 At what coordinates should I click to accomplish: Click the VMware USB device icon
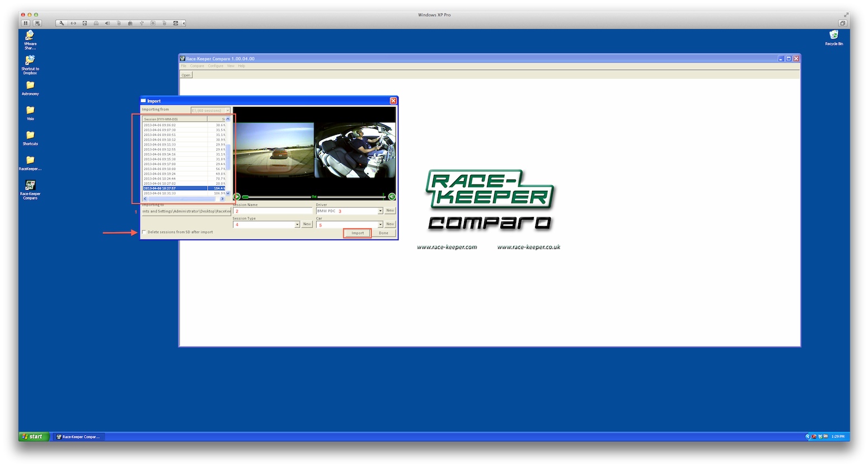pyautogui.click(x=142, y=23)
